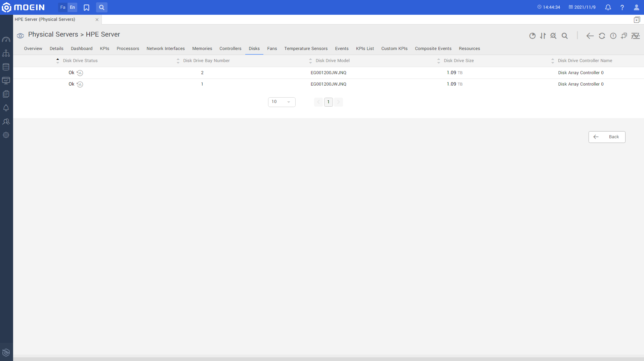Open the Overview tab

[x=33, y=49]
